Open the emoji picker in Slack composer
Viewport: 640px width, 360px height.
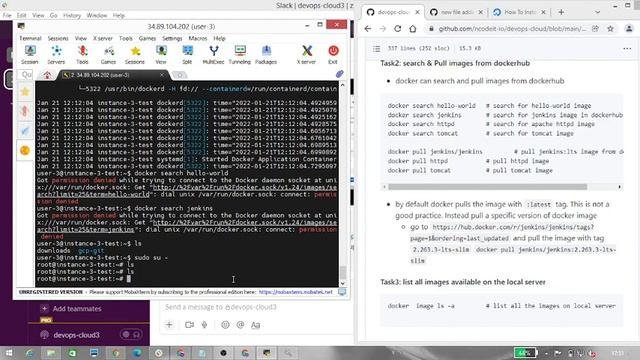[x=225, y=325]
